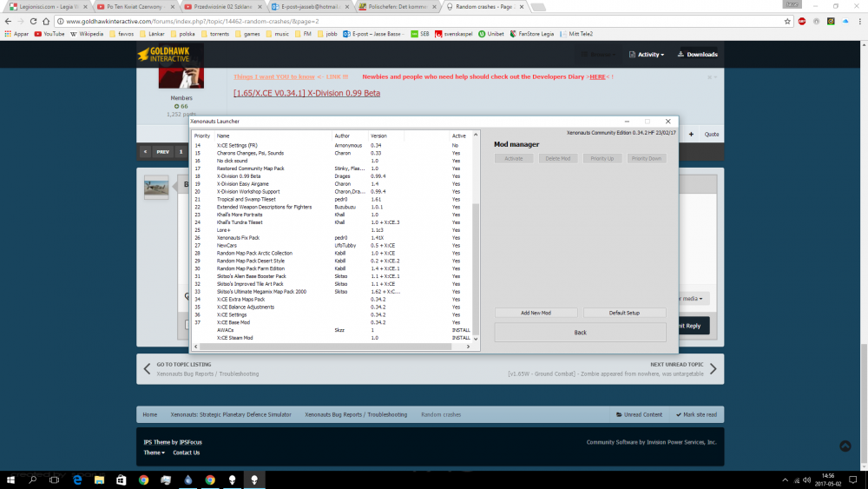Click mod list horizontal scrollbar
This screenshot has width=868, height=489.
tap(325, 347)
